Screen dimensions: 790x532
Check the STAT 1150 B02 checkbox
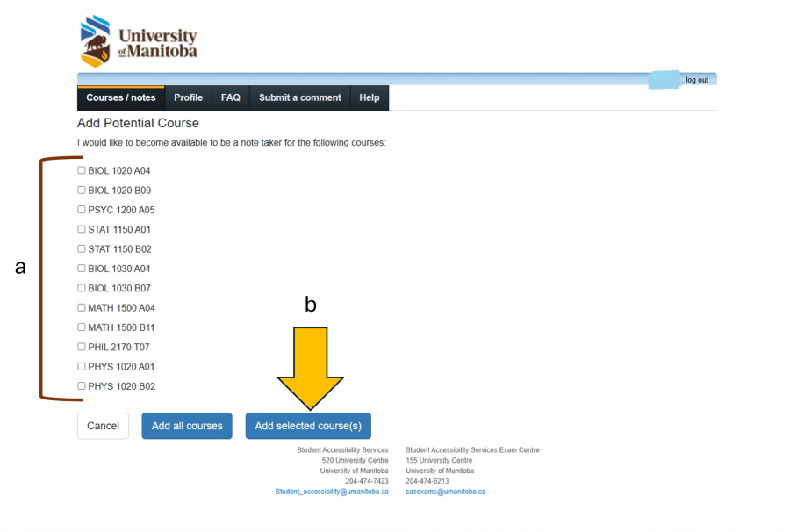click(81, 248)
